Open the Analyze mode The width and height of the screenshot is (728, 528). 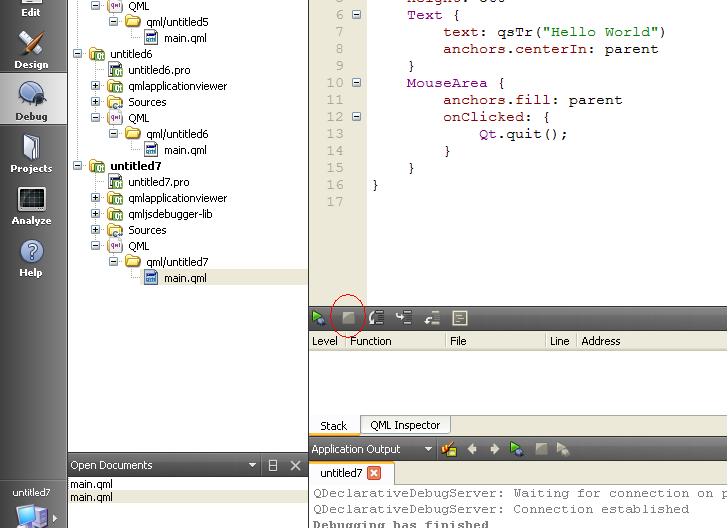(x=31, y=206)
